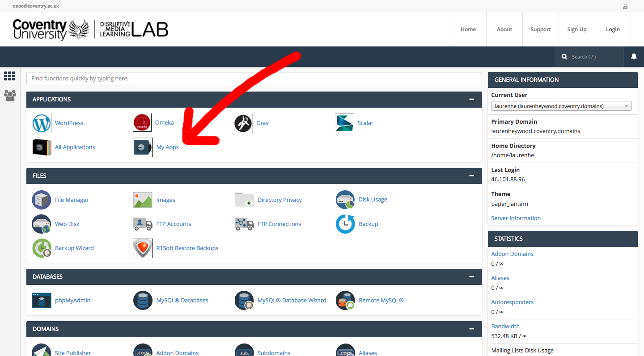This screenshot has height=356, width=644.
Task: Collapse the Databases section
Action: click(471, 276)
